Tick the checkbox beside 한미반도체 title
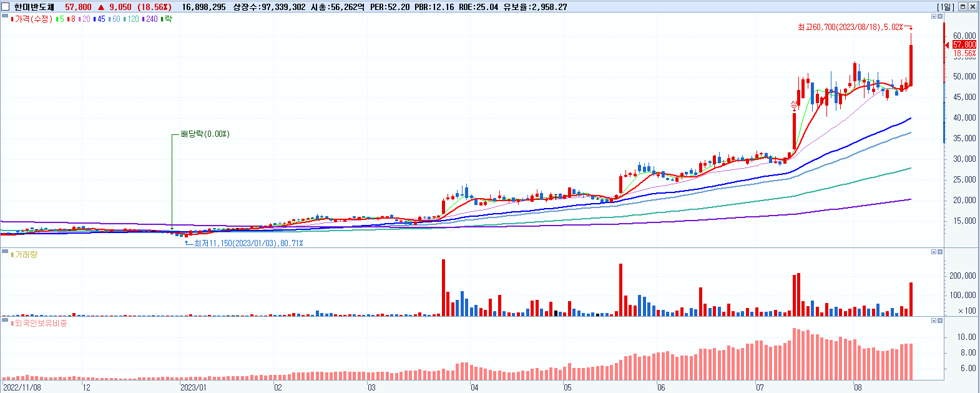The width and height of the screenshot is (980, 393). (x=6, y=7)
